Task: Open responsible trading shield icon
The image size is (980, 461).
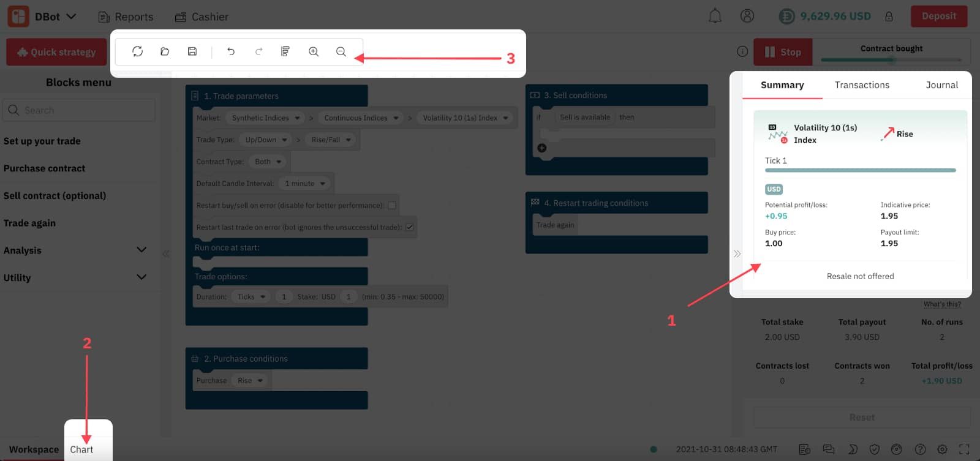Action: click(x=875, y=449)
